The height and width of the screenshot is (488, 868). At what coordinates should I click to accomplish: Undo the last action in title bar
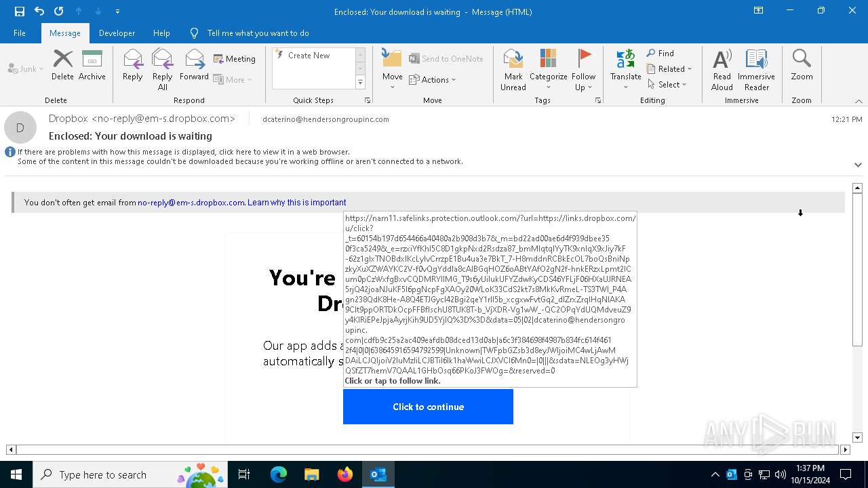tap(39, 12)
